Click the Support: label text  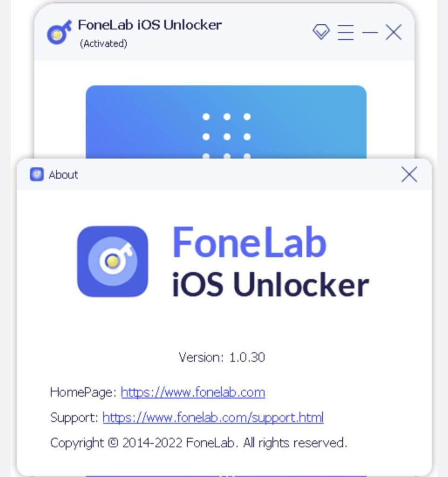coord(74,417)
